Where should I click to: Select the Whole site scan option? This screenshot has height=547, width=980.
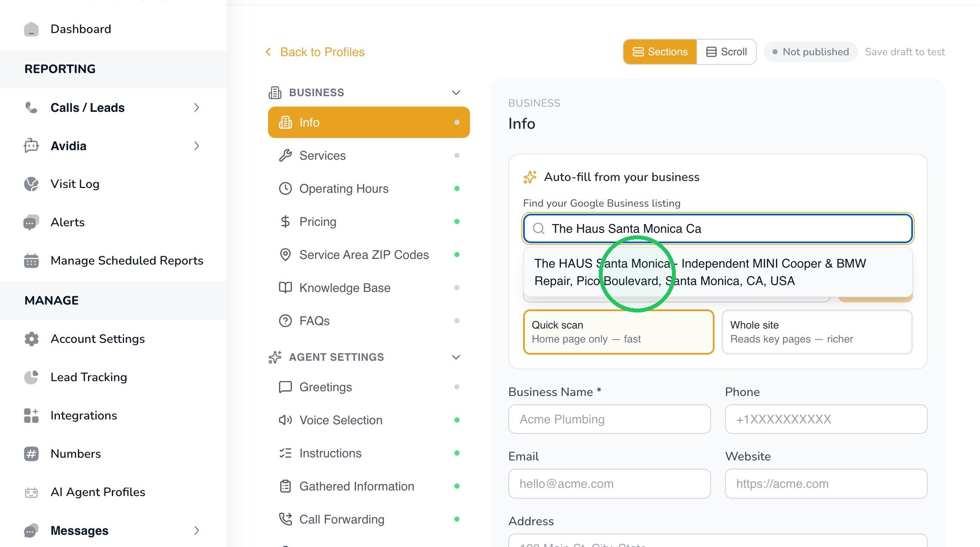(817, 332)
